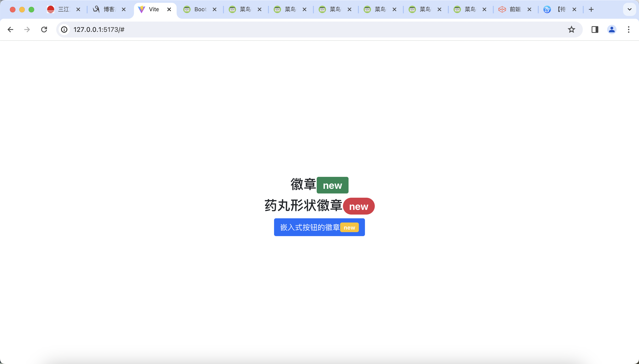Click the yellow macOS minimize button
639x364 pixels.
click(22, 10)
